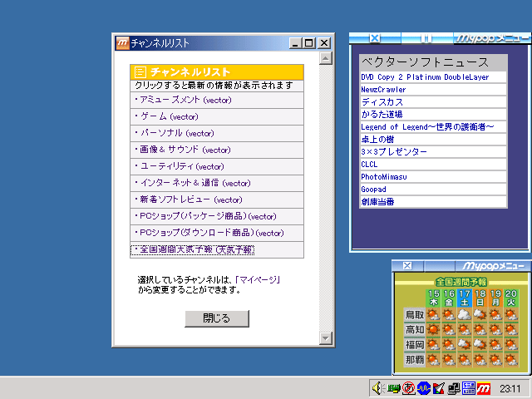532x399 pixels.
Task: Click 那覇 weather icon for the 15th
Action: coord(433,360)
